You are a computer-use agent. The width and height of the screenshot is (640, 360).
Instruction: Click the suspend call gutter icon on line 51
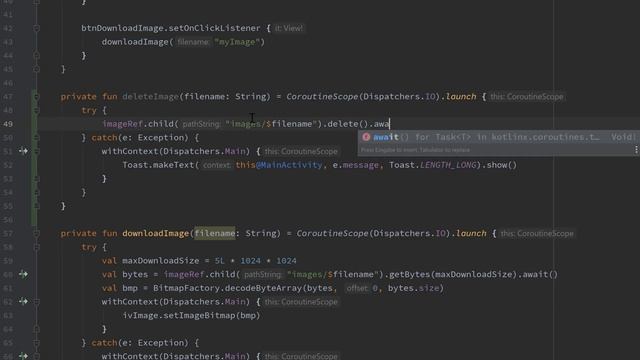click(x=23, y=151)
